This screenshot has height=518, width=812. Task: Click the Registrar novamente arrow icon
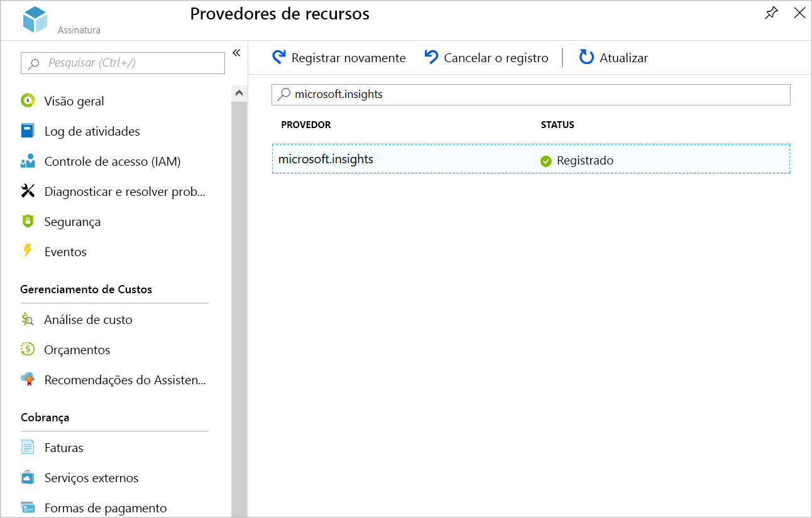click(279, 58)
